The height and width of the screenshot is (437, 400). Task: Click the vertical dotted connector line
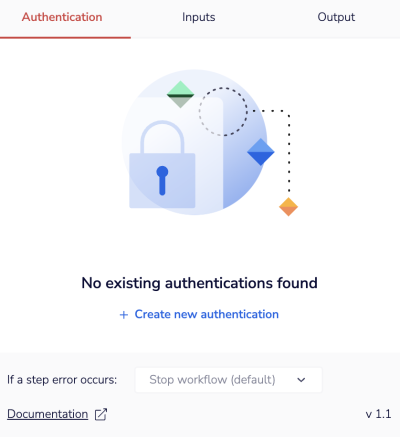click(x=289, y=154)
